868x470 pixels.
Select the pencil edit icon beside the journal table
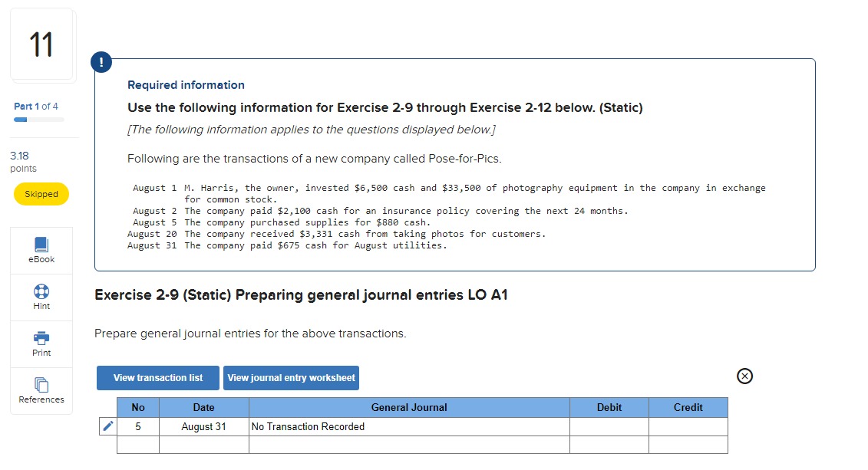[107, 426]
